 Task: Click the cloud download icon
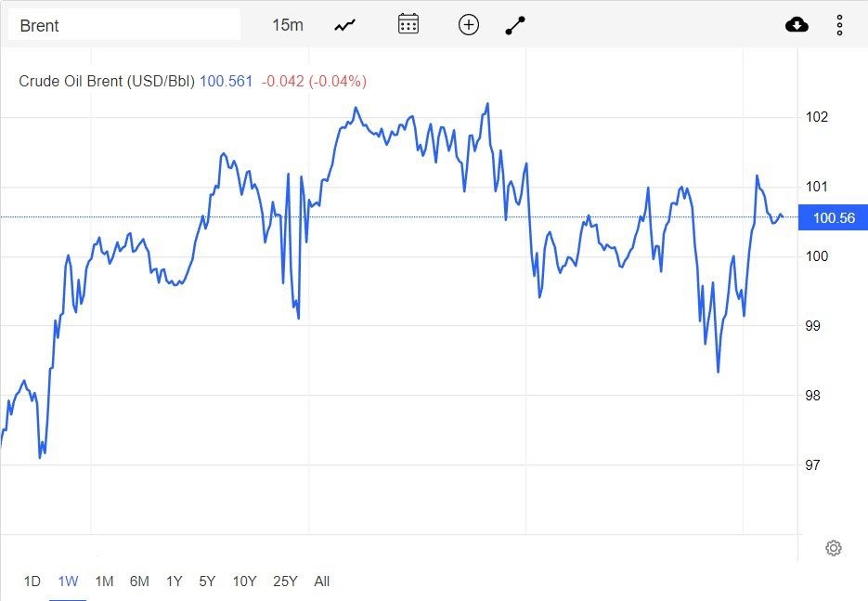click(797, 25)
